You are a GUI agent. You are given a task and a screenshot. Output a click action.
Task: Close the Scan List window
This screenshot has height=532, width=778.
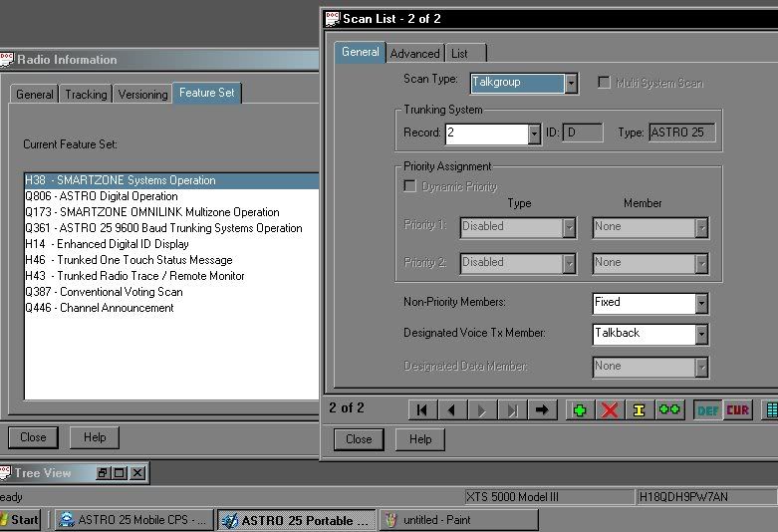pos(359,439)
